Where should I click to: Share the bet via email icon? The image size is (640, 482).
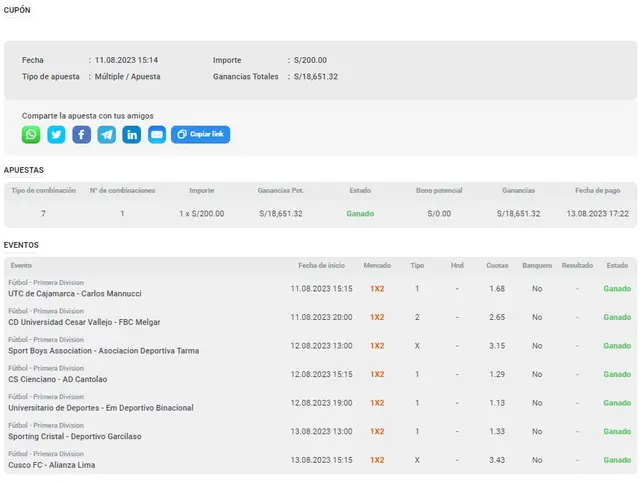[x=157, y=135]
